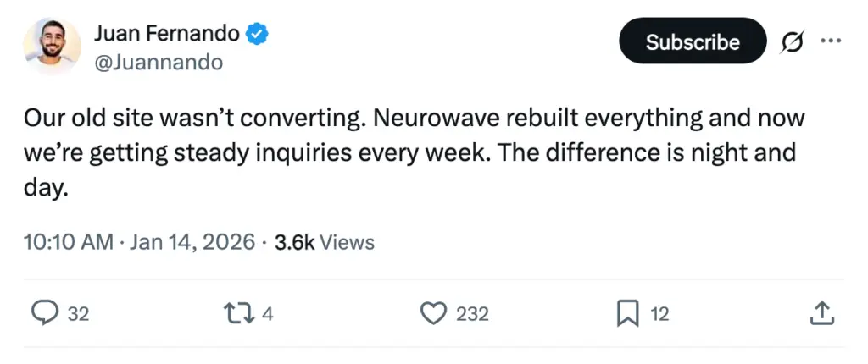Click the 3.6k Views count

coord(325,242)
